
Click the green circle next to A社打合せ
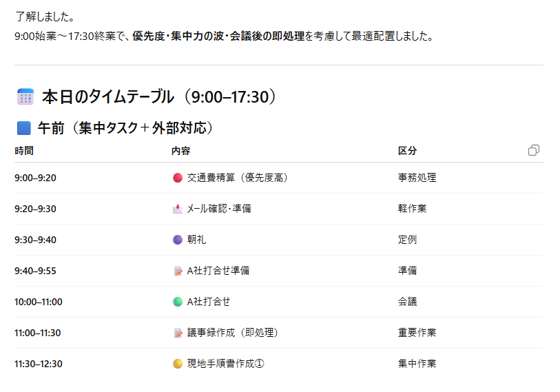(178, 302)
